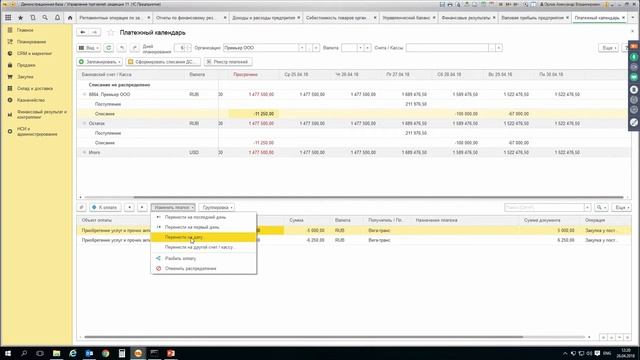Screen dimensions: 640x360
Task: Open the sections grid menu icon
Action: (8, 18)
